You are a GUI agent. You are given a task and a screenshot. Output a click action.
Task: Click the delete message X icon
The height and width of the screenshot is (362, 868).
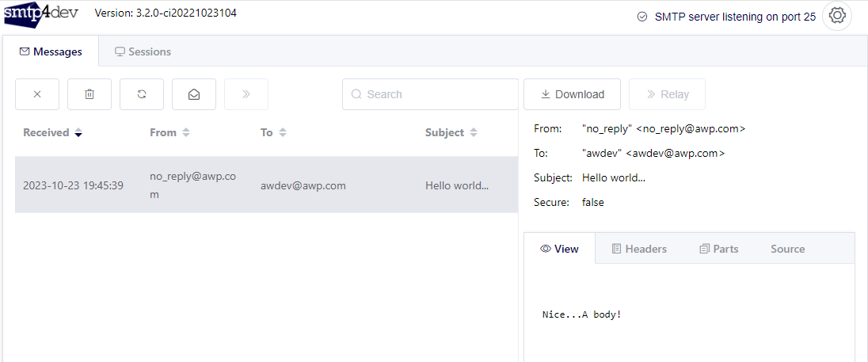[37, 94]
